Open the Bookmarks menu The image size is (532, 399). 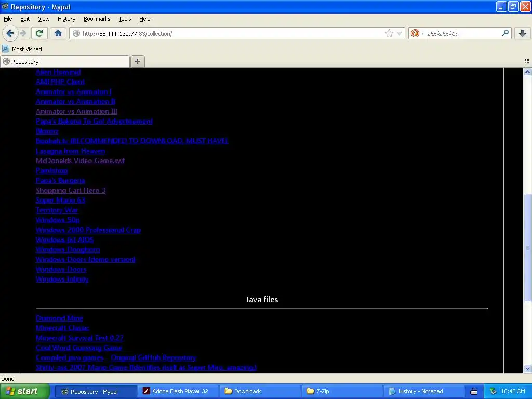[x=97, y=19]
